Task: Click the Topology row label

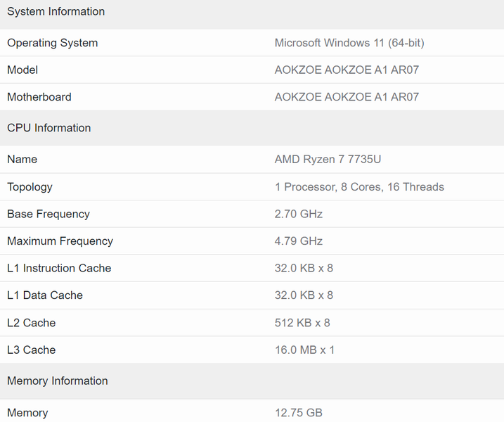Action: (30, 187)
